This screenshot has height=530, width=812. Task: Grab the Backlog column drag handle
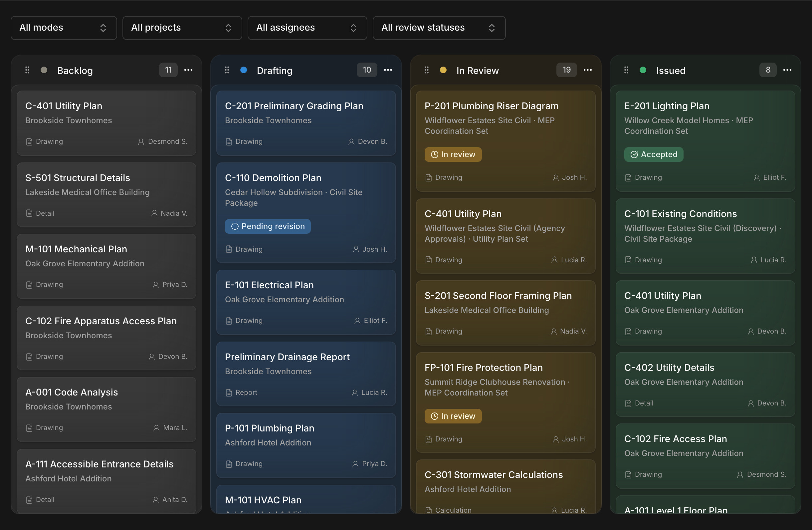[x=27, y=70]
